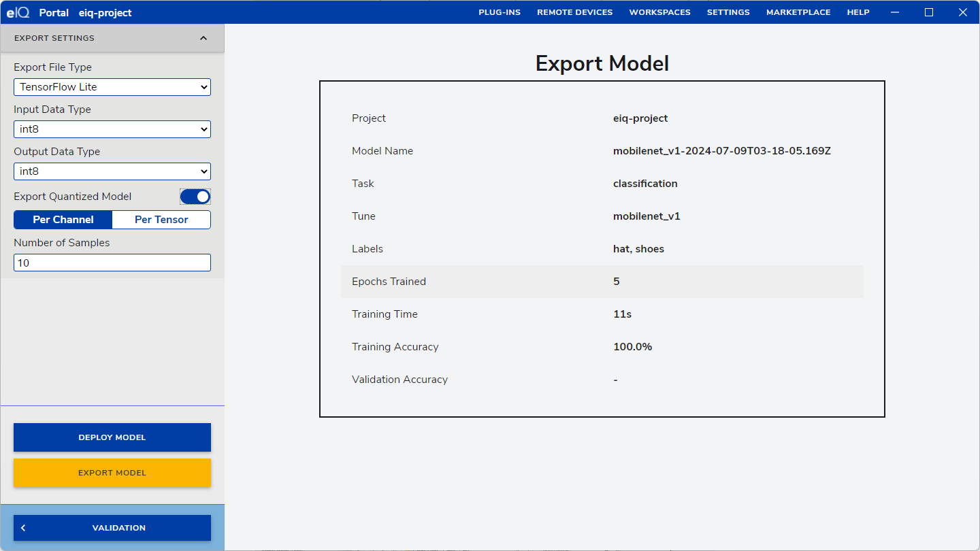Viewport: 980px width, 551px height.
Task: Open the Help menu
Action: click(858, 12)
